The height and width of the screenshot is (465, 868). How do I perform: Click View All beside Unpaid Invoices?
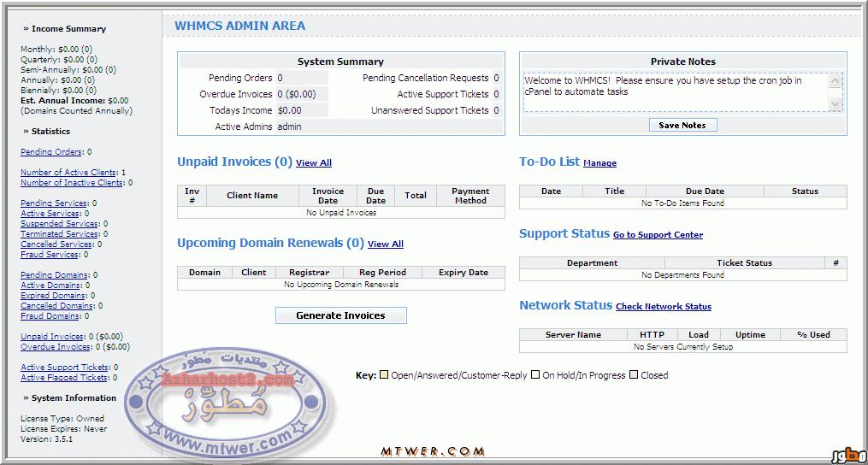click(314, 162)
